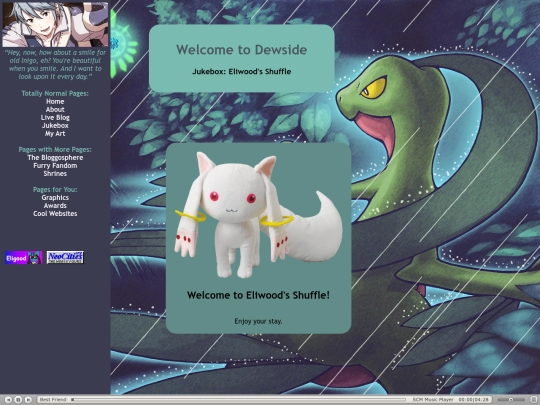The width and height of the screenshot is (540, 405).
Task: Click the Inigo quote text
Action: [55, 65]
